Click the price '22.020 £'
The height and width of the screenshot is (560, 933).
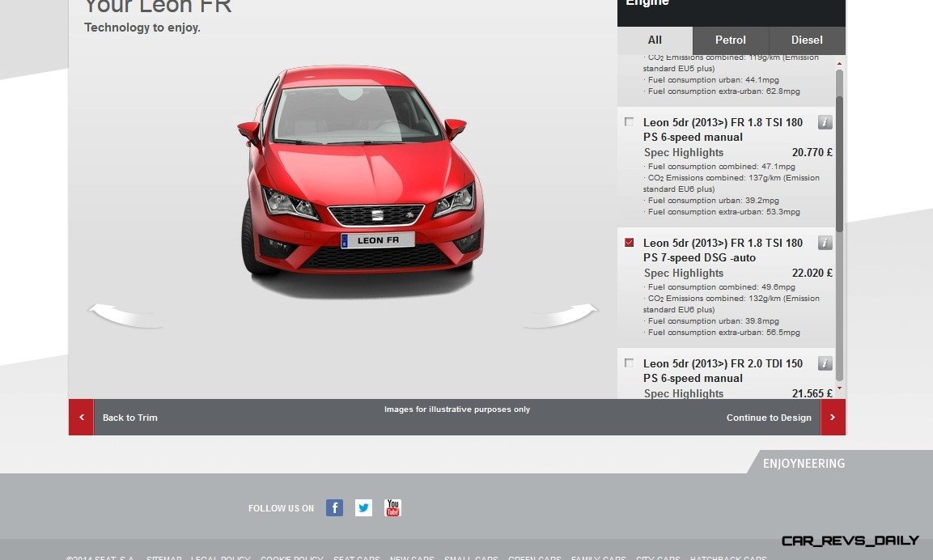[x=812, y=274]
